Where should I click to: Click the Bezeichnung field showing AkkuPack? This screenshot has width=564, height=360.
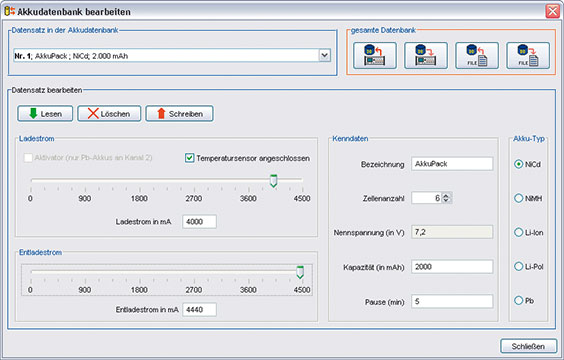(x=452, y=164)
